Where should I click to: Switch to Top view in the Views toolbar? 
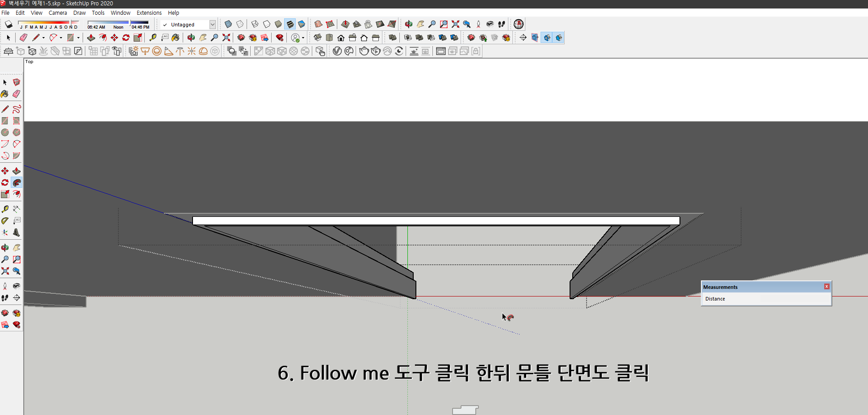point(329,38)
